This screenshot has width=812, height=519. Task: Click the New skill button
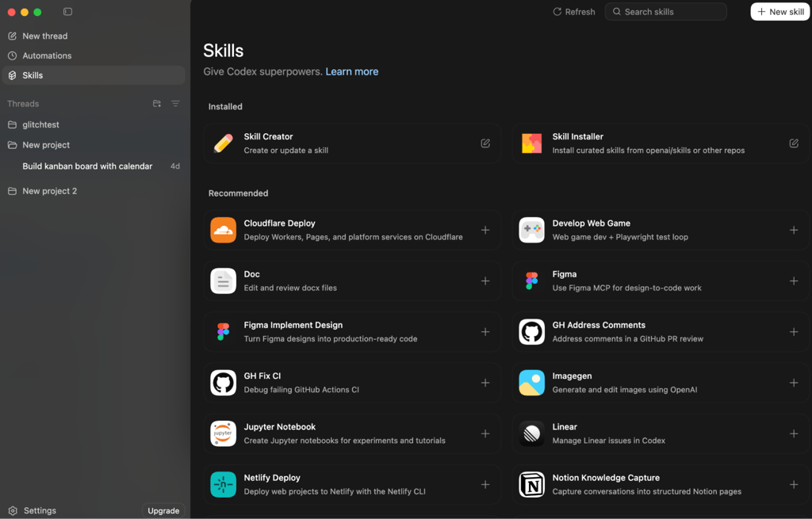tap(780, 11)
